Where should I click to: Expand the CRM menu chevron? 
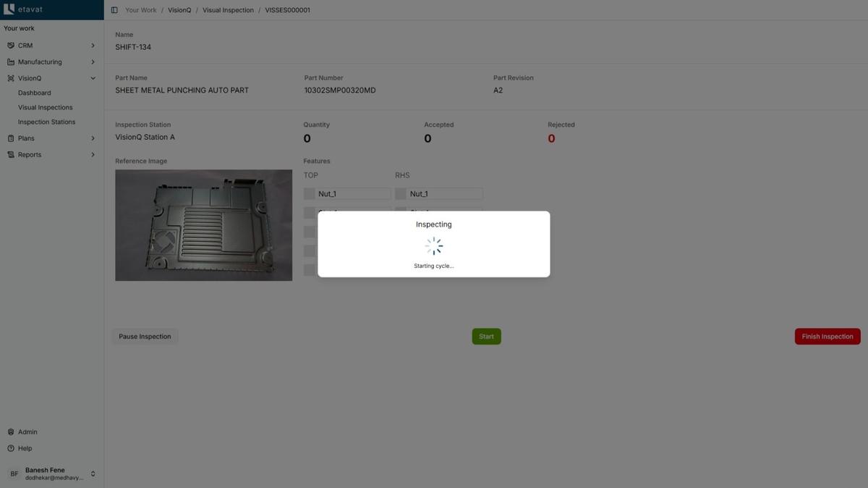92,45
